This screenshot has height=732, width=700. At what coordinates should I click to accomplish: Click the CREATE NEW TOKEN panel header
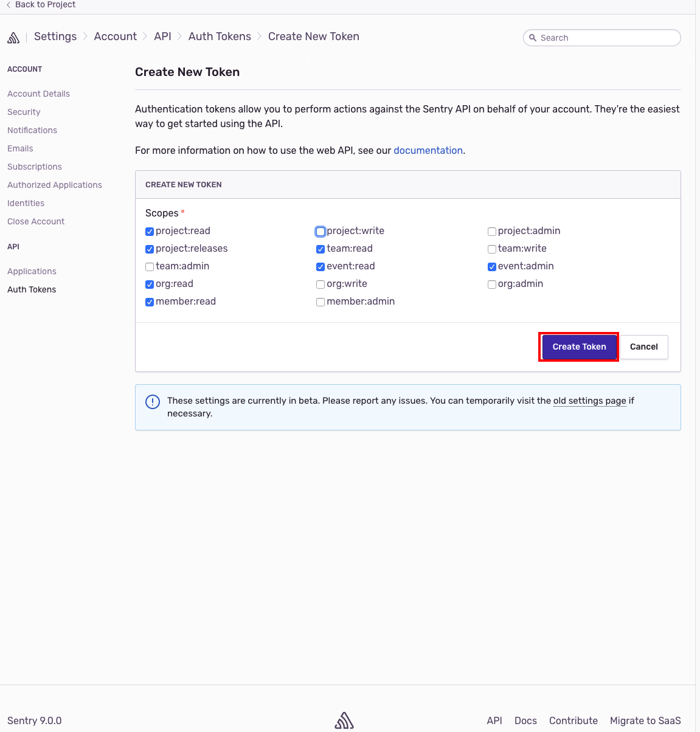(408, 184)
